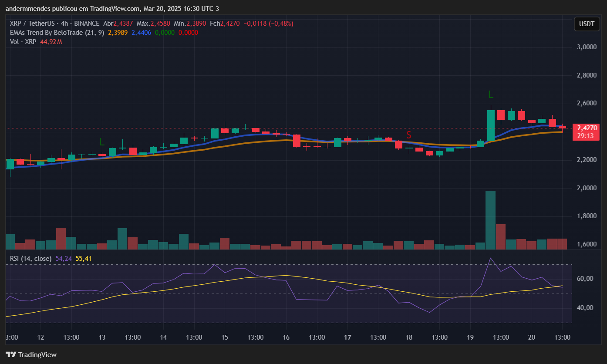Click the volume value 44,92M
607x364 pixels.
point(51,42)
